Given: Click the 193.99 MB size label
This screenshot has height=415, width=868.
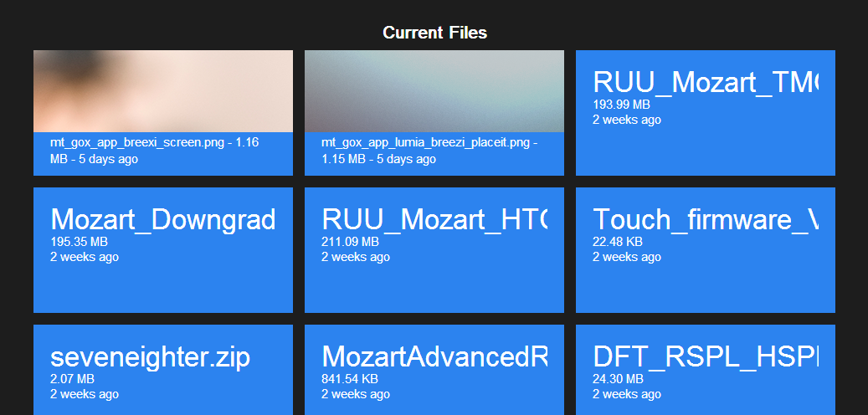Looking at the screenshot, I should point(621,105).
